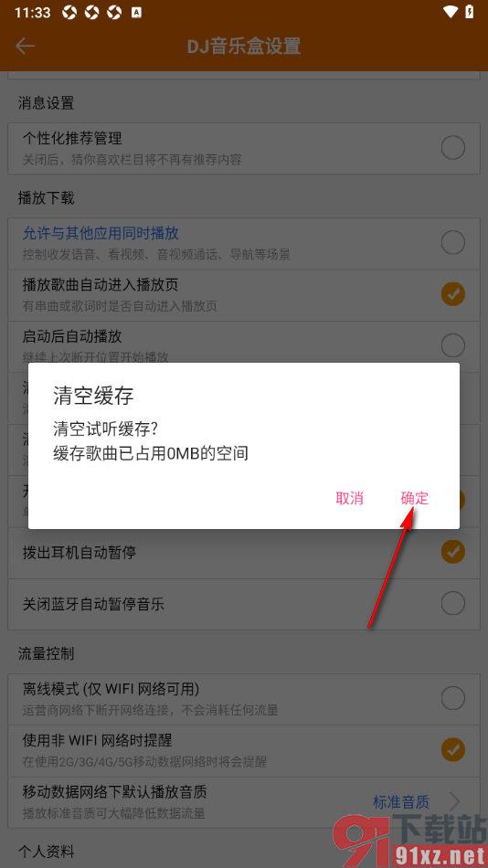The image size is (488, 868).
Task: Enable 允许与其他应用同时播放 option
Action: [x=452, y=242]
